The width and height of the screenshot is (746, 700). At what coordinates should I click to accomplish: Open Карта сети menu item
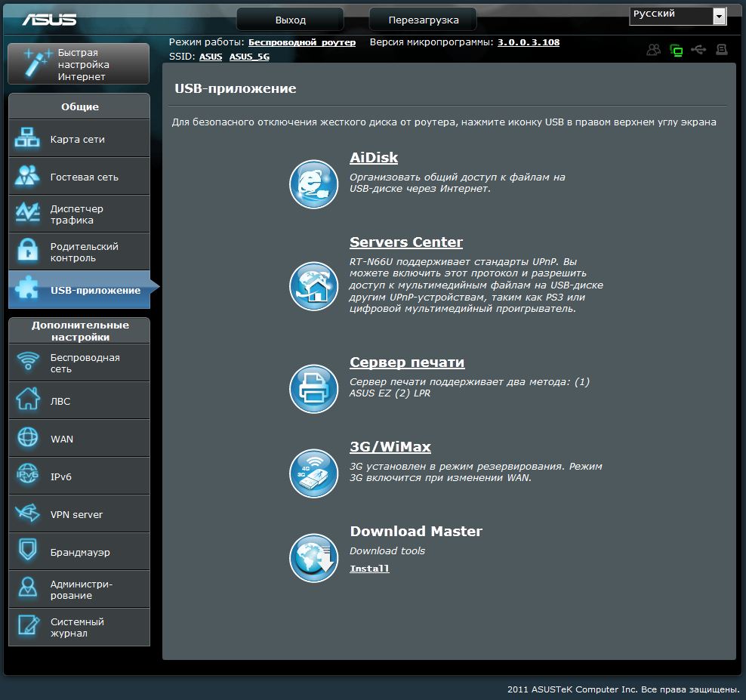(79, 138)
